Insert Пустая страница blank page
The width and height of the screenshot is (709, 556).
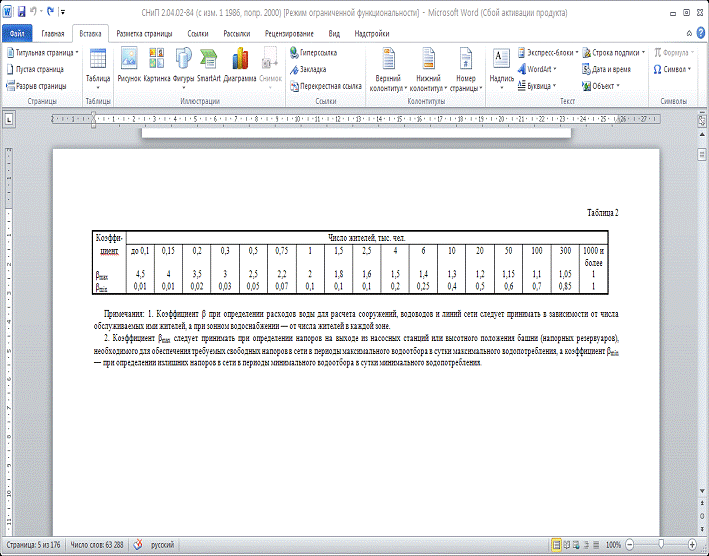point(35,69)
